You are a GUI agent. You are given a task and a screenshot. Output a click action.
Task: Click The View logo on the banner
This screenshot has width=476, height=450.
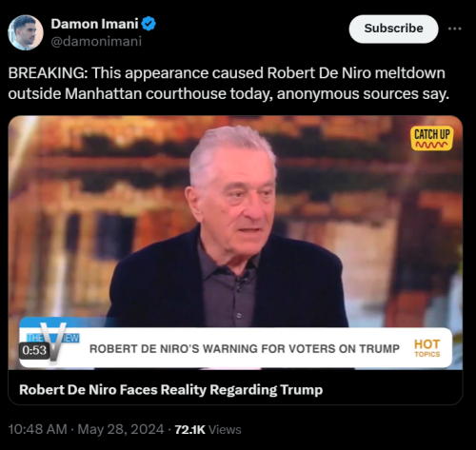point(52,342)
